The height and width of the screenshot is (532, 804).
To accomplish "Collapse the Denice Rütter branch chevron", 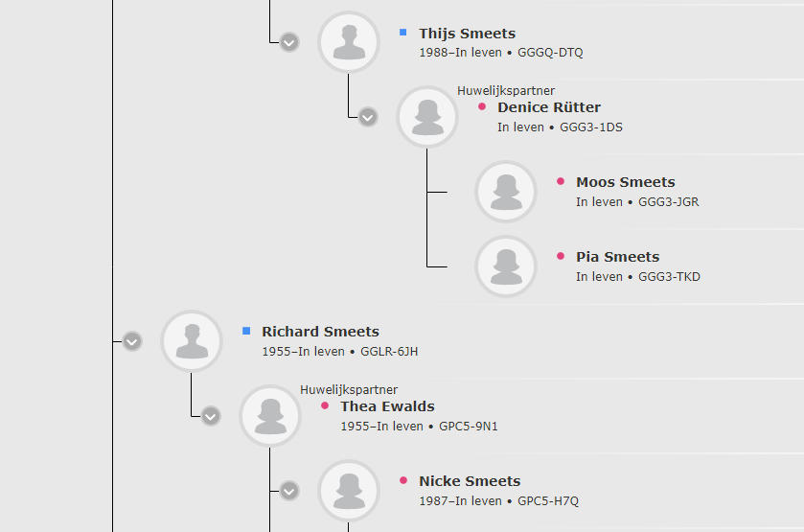I will (x=368, y=117).
